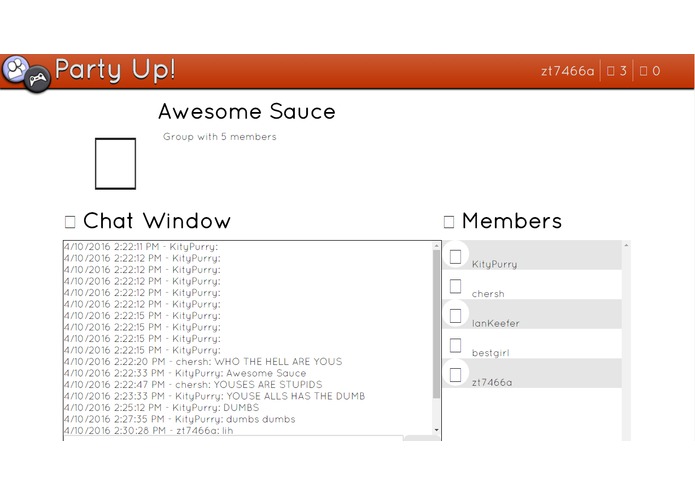Open chersh member avatar
Viewport: 695px width, 494px height.
455,286
